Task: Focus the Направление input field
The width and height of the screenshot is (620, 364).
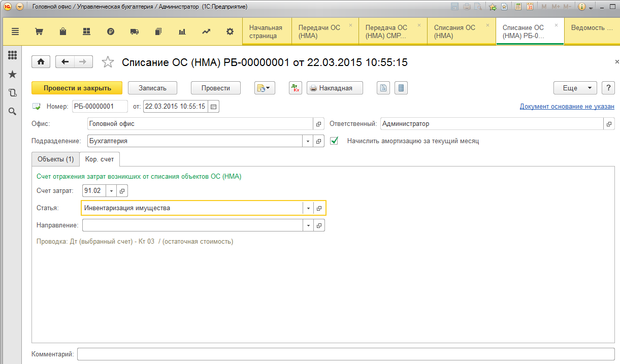Action: (x=192, y=225)
